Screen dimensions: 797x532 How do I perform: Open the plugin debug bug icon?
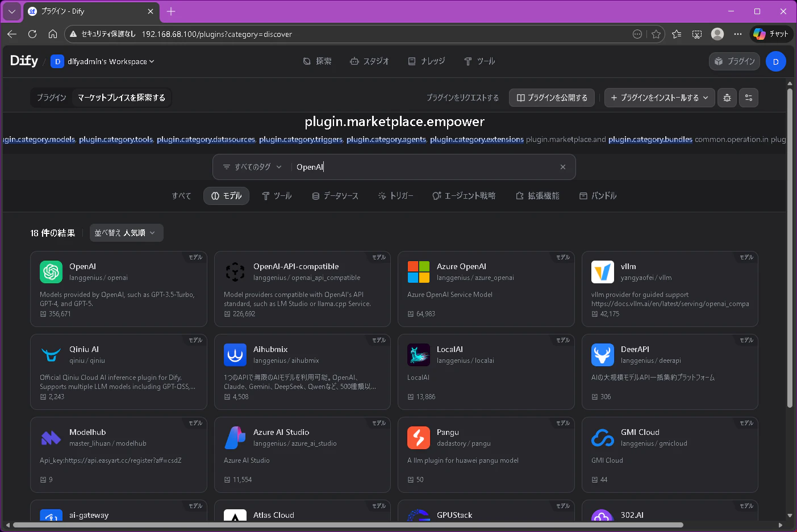click(x=727, y=98)
